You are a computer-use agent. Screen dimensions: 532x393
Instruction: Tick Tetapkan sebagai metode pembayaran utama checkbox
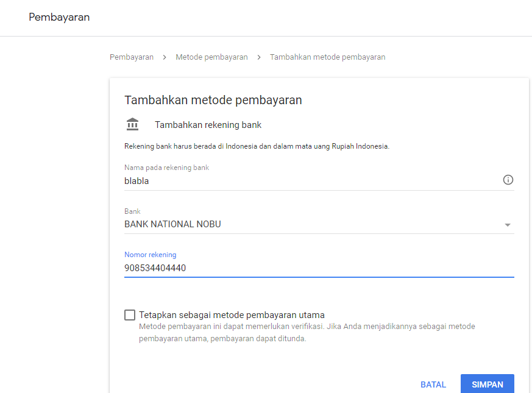(x=130, y=315)
